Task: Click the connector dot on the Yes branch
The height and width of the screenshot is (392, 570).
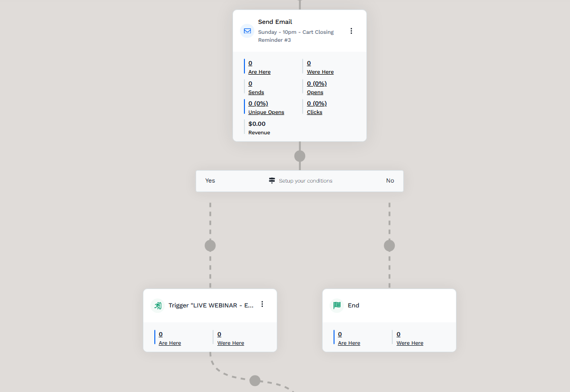Action: point(210,245)
